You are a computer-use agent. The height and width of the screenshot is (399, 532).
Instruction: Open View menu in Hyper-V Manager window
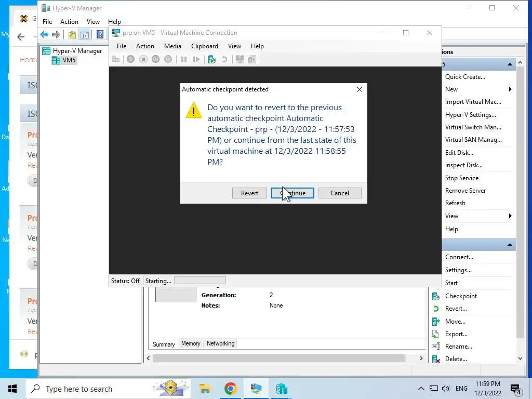pos(93,22)
